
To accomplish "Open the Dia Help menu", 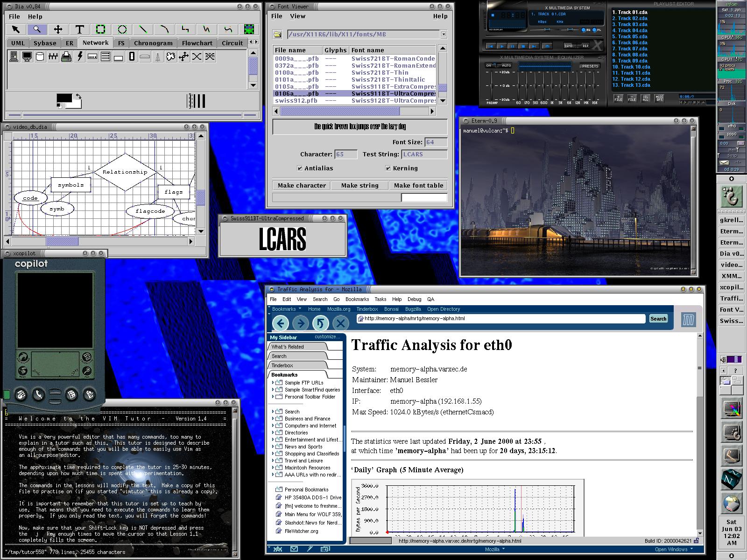I will [x=35, y=16].
